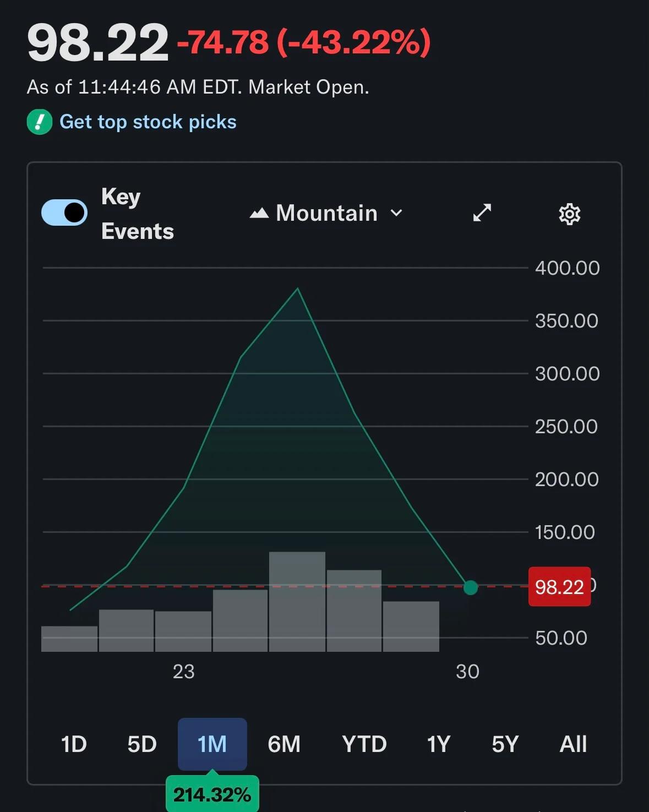Select the 1D time range
649x812 pixels.
(x=74, y=744)
